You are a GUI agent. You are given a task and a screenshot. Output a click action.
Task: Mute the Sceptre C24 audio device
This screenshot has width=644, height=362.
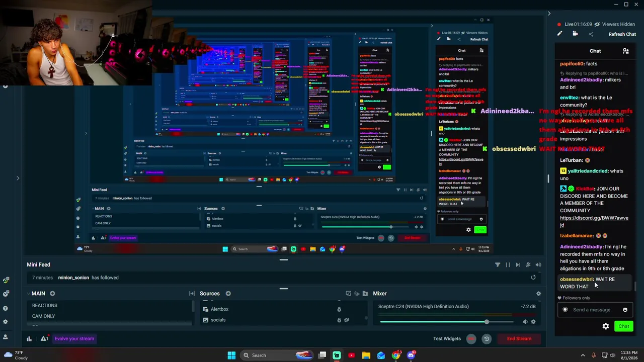[x=525, y=322]
